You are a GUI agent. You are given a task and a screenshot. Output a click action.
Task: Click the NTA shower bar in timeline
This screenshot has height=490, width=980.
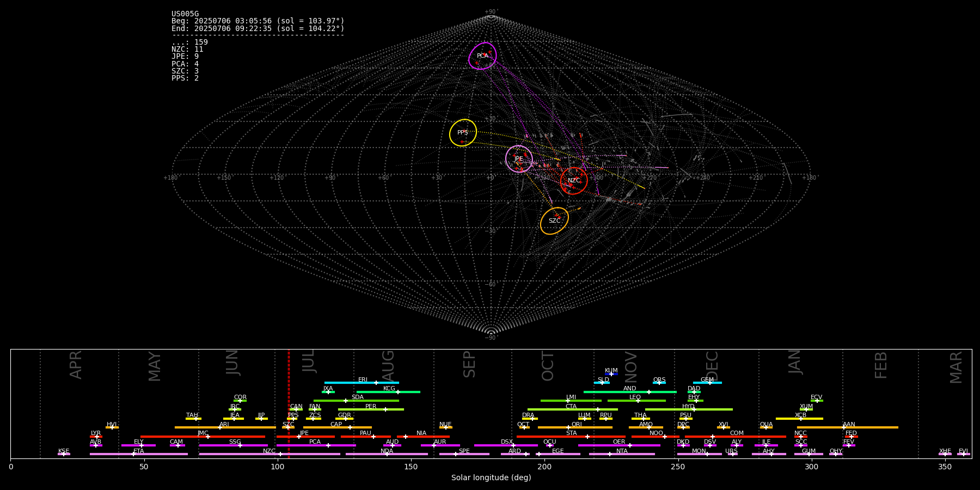click(622, 454)
